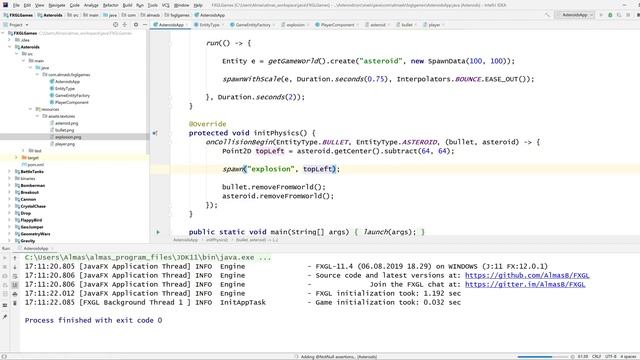Open the Build menu

(127, 5)
